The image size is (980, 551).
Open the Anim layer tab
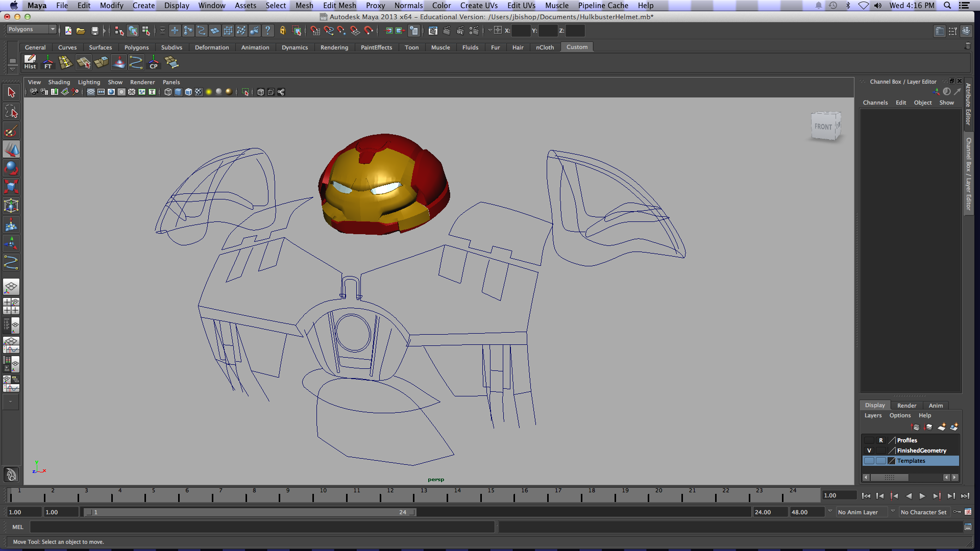(x=936, y=406)
